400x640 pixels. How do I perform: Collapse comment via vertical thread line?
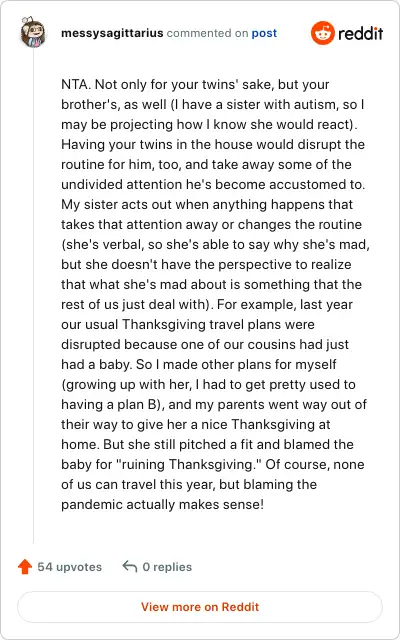pyautogui.click(x=33, y=296)
